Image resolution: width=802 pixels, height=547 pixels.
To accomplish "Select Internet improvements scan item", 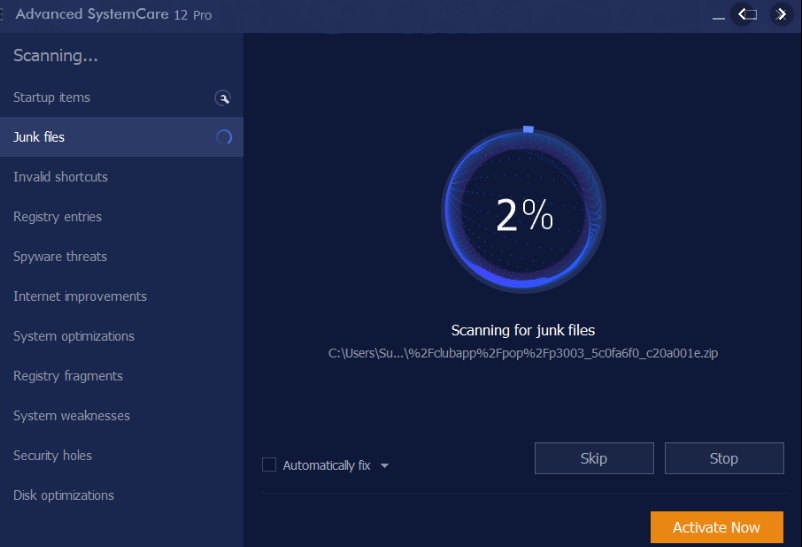I will [x=80, y=297].
